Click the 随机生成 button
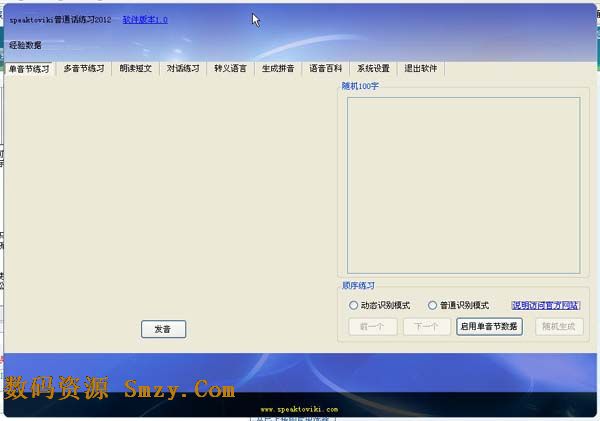 pos(559,326)
